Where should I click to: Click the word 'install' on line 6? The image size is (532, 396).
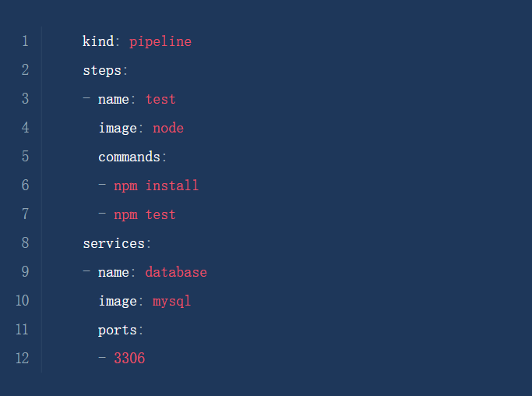pos(172,186)
